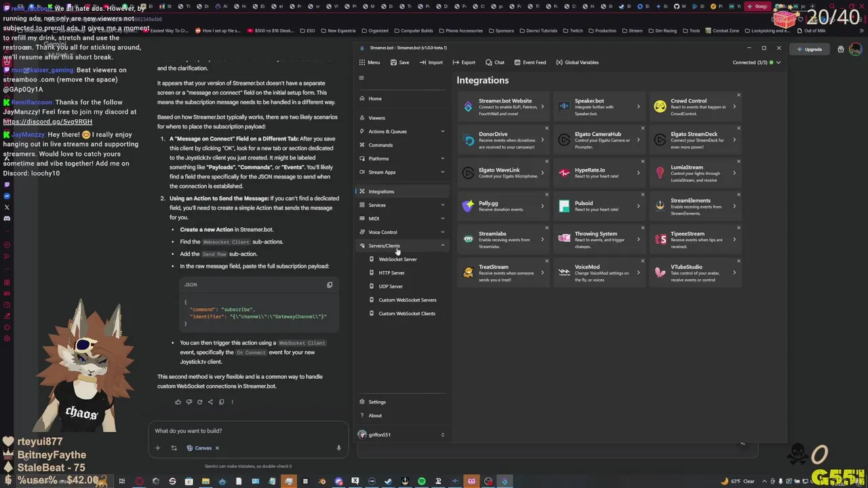Viewport: 868px width, 488px height.
Task: Remove the Canvas chip from the prompt
Action: click(217, 448)
